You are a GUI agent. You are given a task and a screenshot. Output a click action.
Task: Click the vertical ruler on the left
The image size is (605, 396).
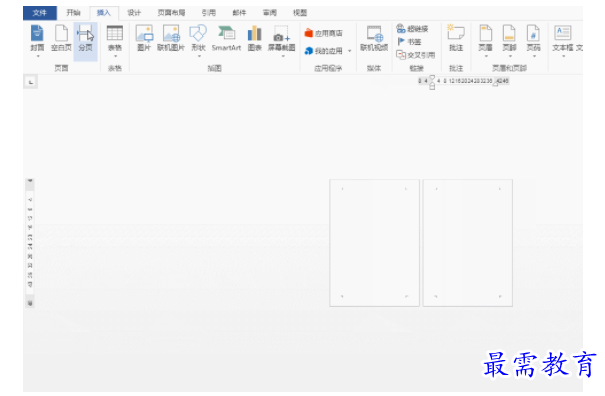[x=30, y=243]
